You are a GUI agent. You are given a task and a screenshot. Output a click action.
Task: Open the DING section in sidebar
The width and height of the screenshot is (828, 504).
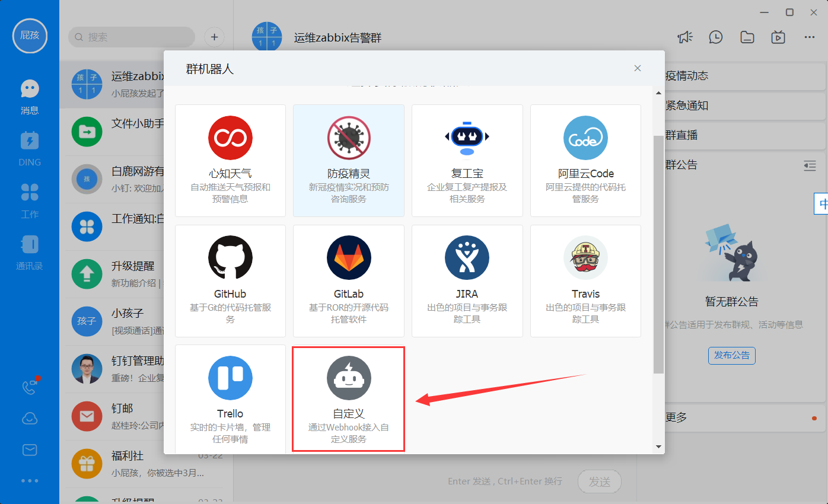(30, 149)
